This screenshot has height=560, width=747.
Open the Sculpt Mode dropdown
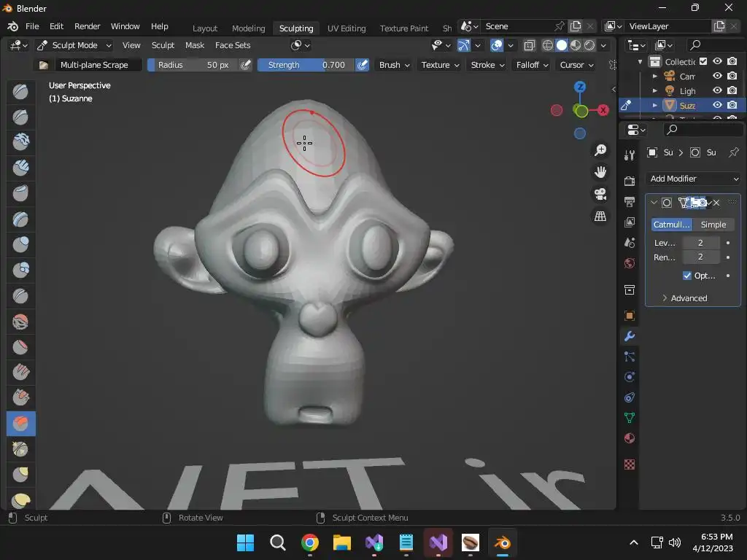75,45
